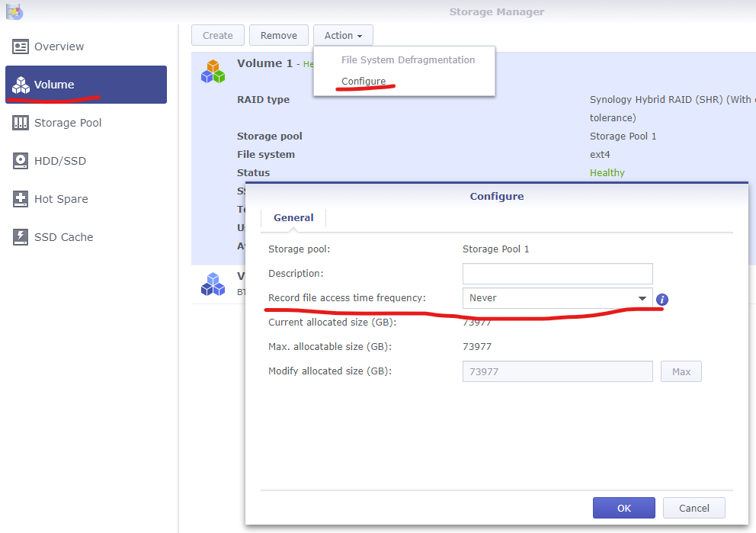The image size is (756, 533).
Task: Choose Configure from the Action menu
Action: tap(364, 82)
